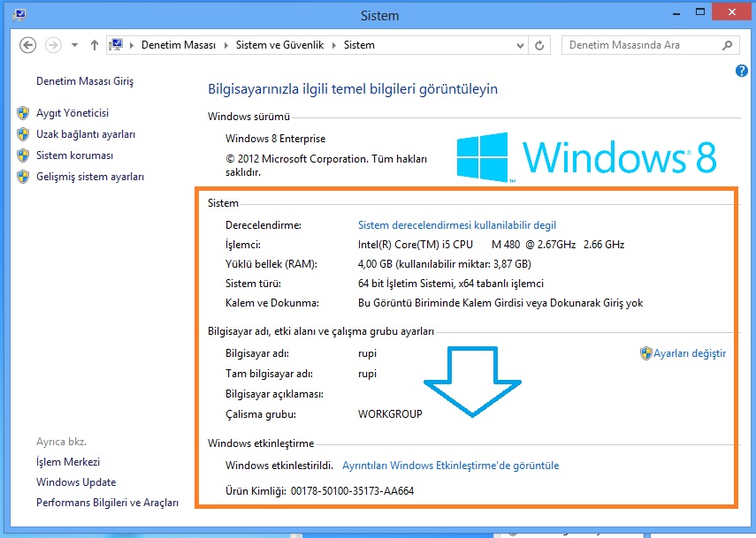This screenshot has width=756, height=538.
Task: Minimize the Sistem window
Action: point(676,13)
